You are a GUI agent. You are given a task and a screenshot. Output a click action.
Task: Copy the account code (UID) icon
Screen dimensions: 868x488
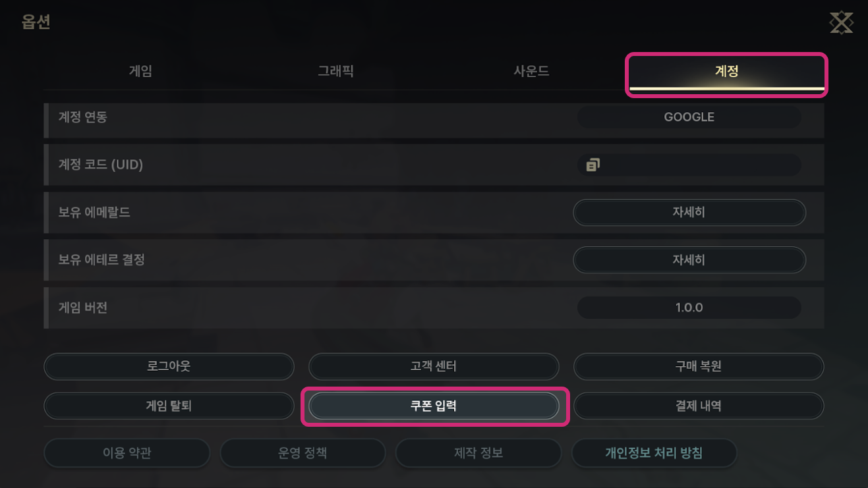593,165
